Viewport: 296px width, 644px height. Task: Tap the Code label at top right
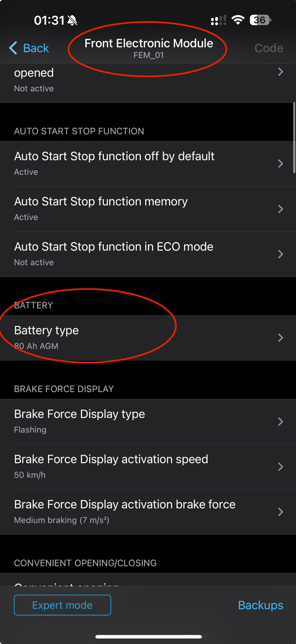click(268, 48)
